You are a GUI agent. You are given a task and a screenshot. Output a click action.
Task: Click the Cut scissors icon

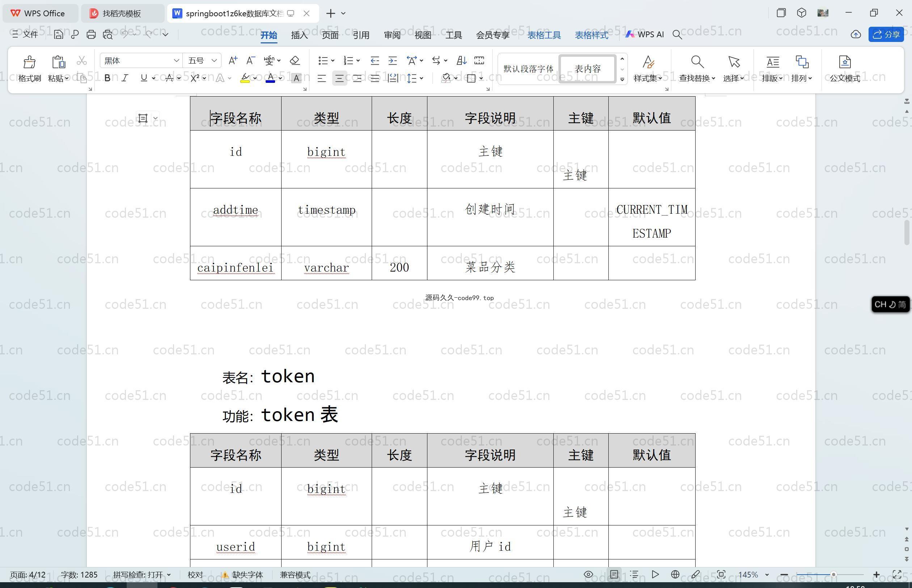pyautogui.click(x=81, y=60)
